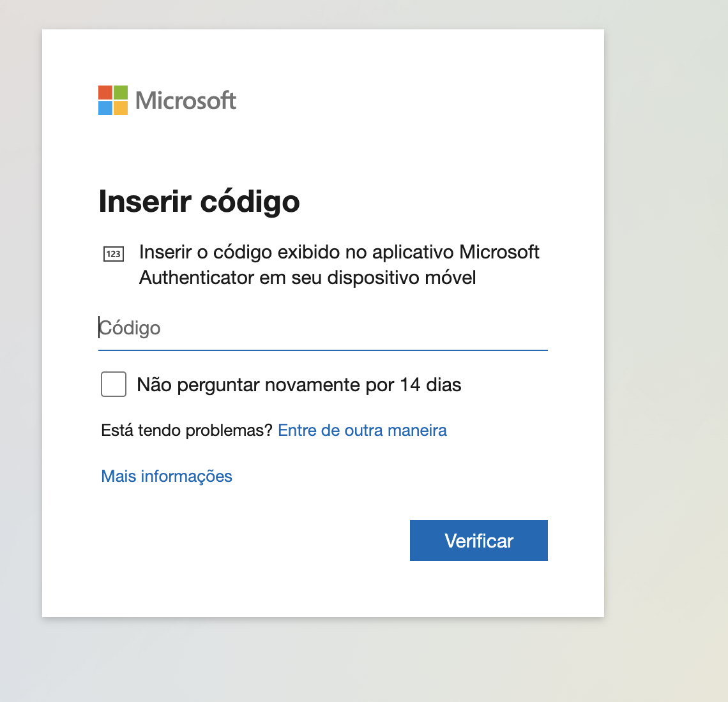Click the Verificar button
This screenshot has height=702, width=728.
tap(479, 541)
